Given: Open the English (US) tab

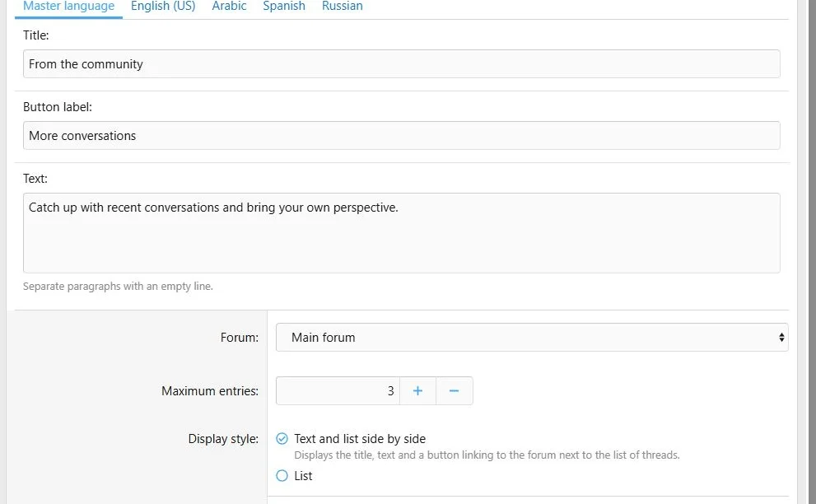Looking at the screenshot, I should (163, 7).
